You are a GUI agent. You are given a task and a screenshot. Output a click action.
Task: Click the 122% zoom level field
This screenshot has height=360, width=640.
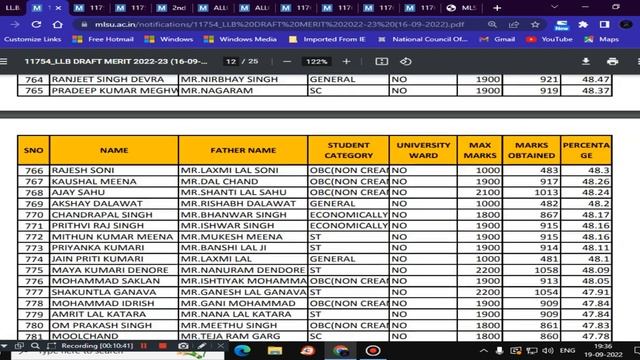pyautogui.click(x=317, y=62)
